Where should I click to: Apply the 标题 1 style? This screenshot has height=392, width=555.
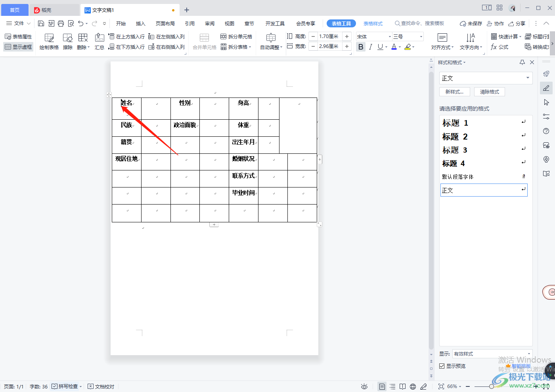click(484, 123)
